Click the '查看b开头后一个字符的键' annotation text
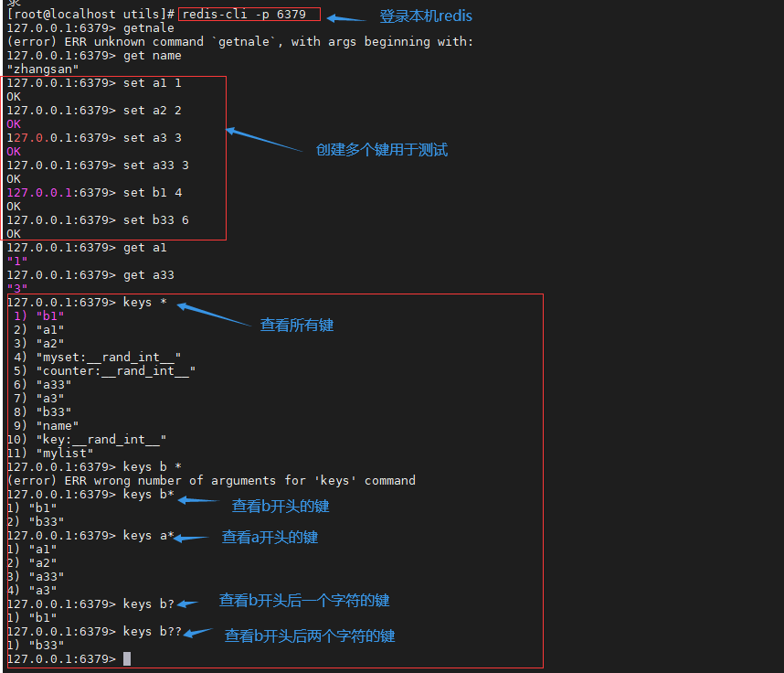 click(304, 601)
